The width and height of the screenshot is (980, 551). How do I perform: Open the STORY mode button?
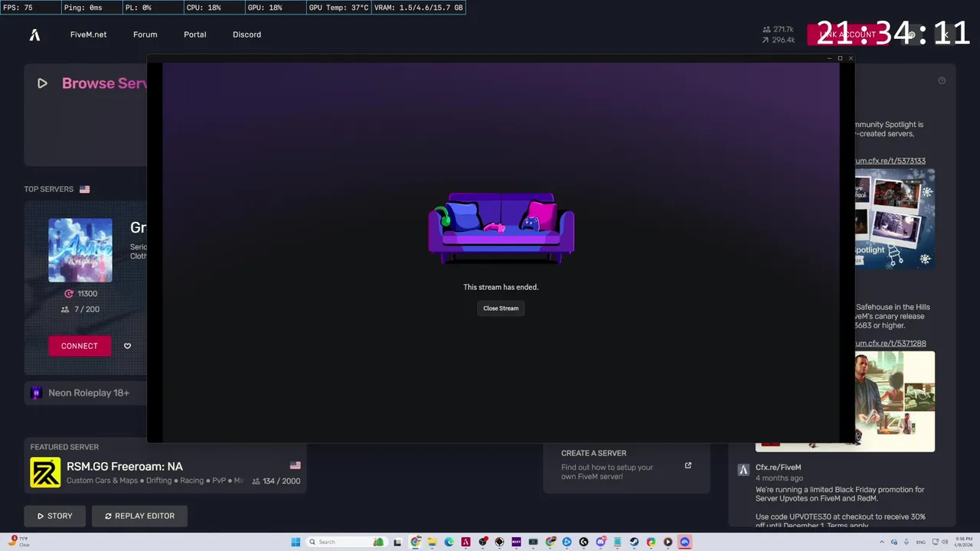tap(54, 516)
